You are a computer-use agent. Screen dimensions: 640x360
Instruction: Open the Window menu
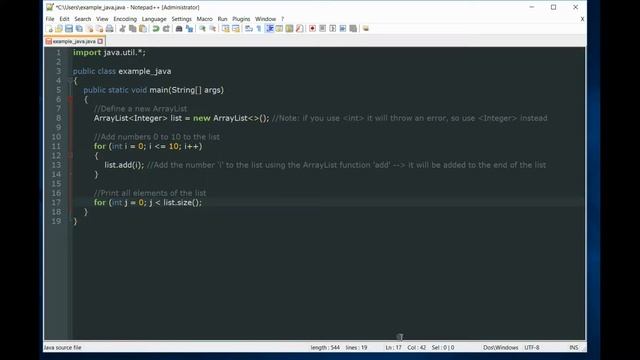[x=265, y=19]
